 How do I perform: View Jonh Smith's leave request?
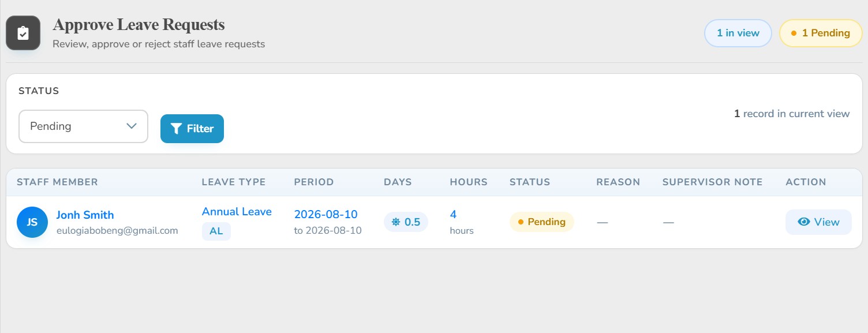tap(818, 222)
